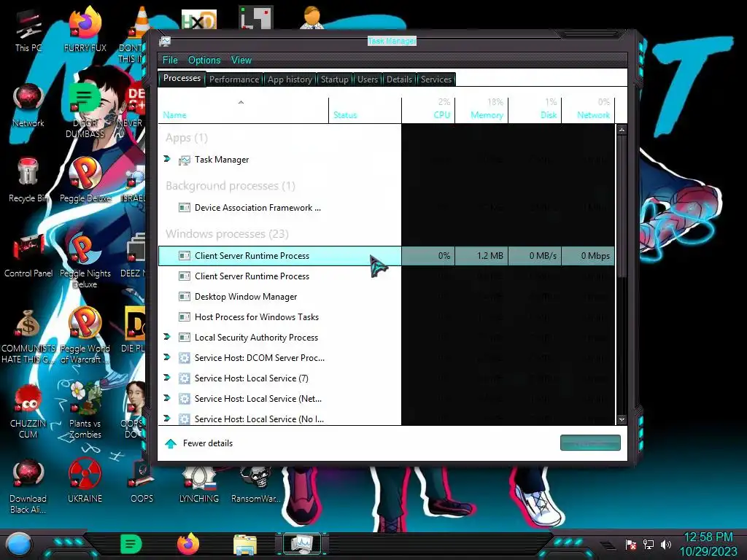Expand Service Host: Local Service (Net...
This screenshot has width=747, height=560.
point(167,398)
